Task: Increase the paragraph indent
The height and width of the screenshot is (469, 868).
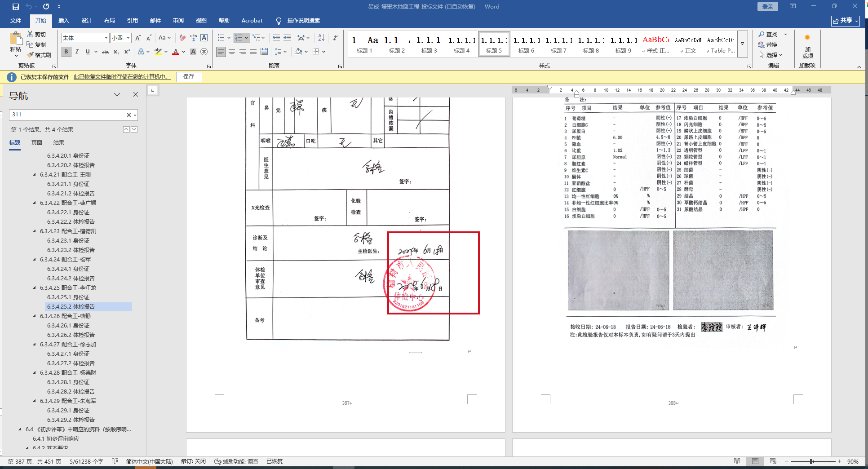Action: click(x=287, y=38)
